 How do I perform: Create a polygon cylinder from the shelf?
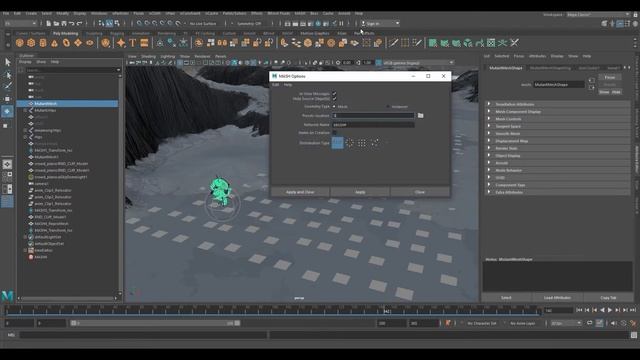tap(43, 43)
